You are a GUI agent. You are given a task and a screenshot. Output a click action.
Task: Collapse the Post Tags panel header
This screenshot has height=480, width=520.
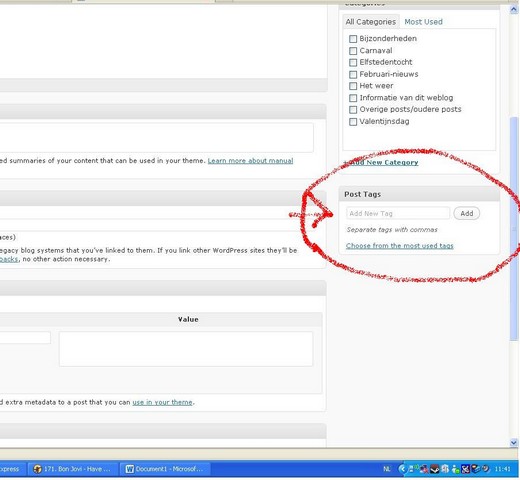pyautogui.click(x=419, y=194)
